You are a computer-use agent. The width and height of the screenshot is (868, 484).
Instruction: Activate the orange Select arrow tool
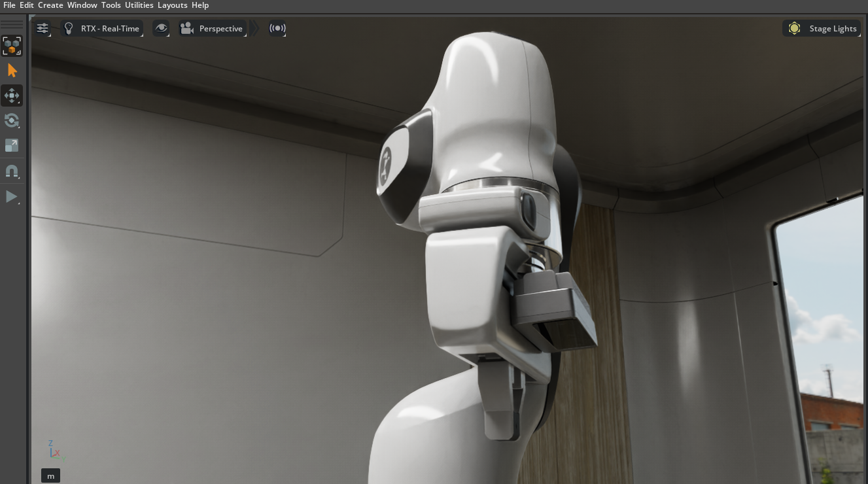(x=12, y=71)
